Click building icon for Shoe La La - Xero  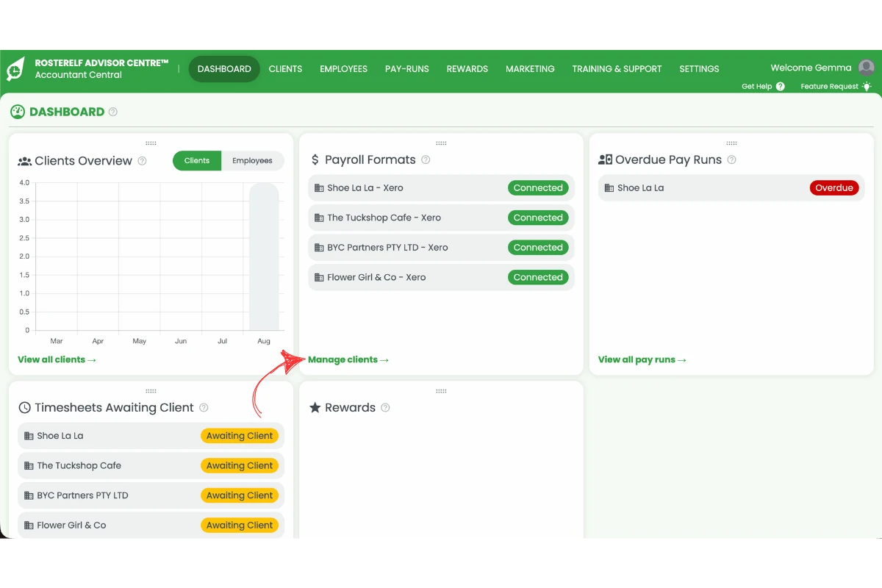point(319,188)
